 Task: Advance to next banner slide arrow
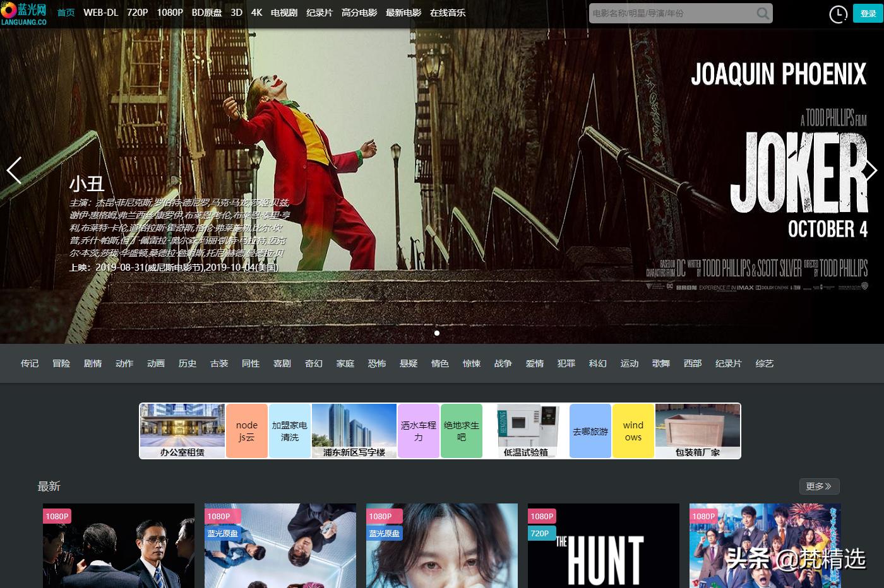[x=871, y=170]
